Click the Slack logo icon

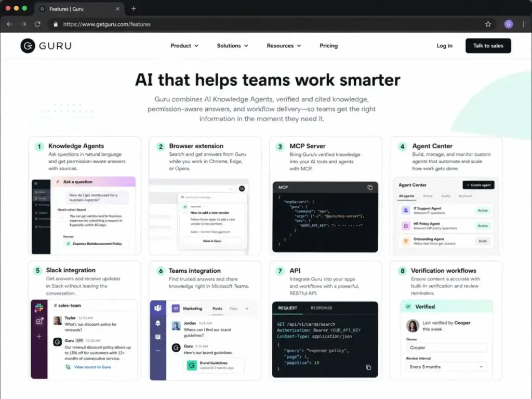pyautogui.click(x=39, y=308)
